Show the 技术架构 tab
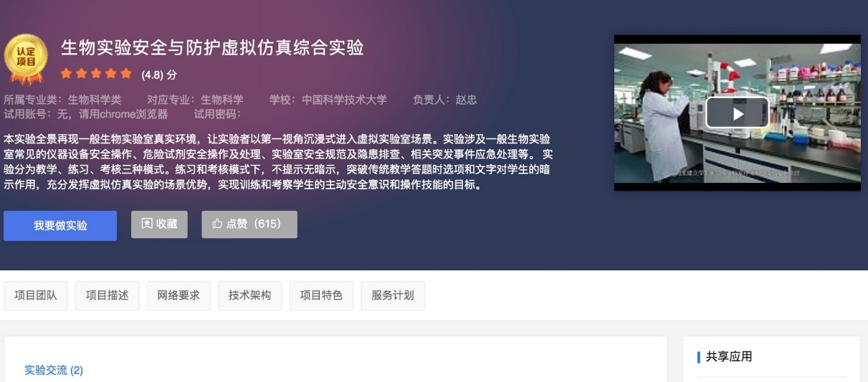868x382 pixels. point(250,295)
